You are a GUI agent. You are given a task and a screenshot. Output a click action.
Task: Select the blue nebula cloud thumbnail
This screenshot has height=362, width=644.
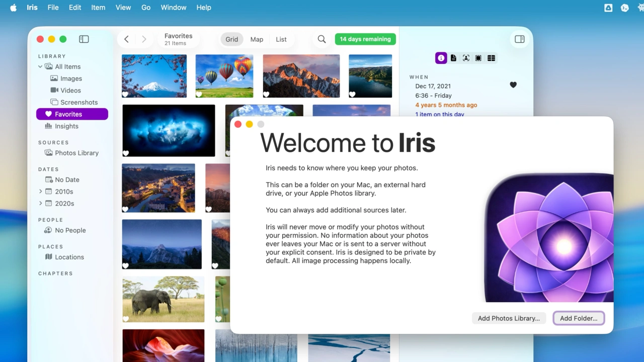click(169, 131)
